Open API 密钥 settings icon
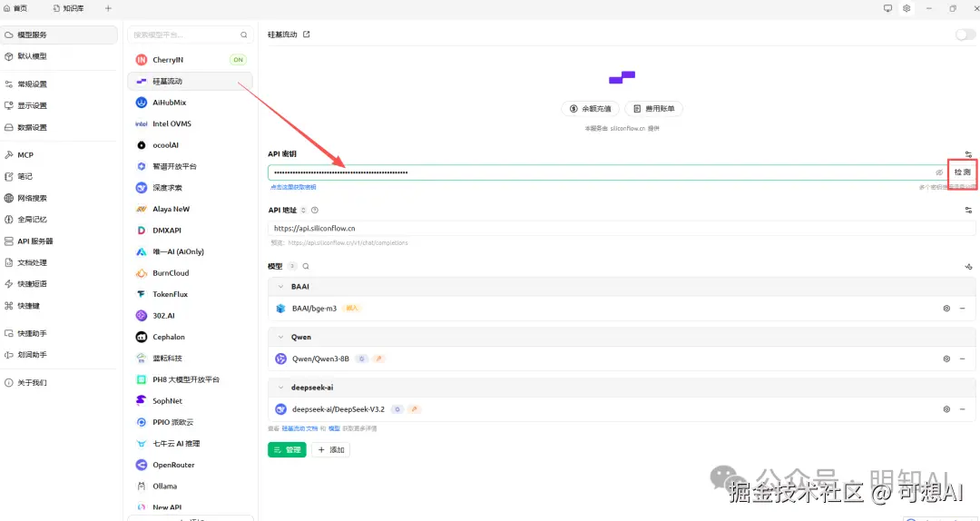Image resolution: width=980 pixels, height=521 pixels. [968, 154]
